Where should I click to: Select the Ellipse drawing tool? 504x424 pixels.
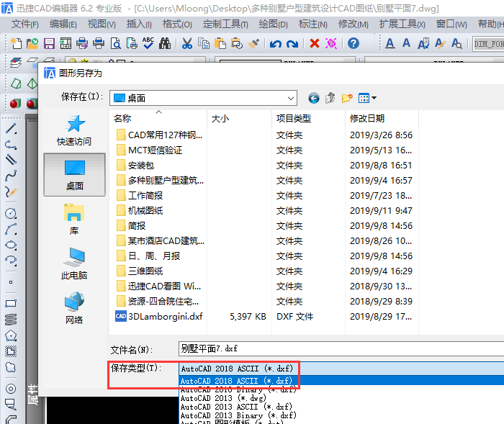(x=11, y=245)
